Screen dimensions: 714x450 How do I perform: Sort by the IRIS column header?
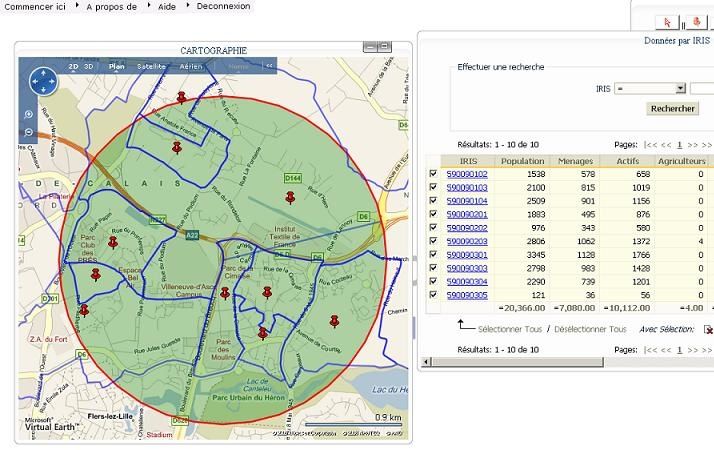click(x=468, y=161)
